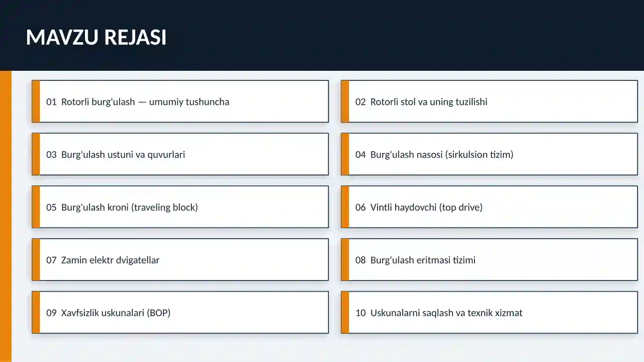Select item 10 Uskunalarni saqlash va texnik xizmat
644x362 pixels.
pos(489,312)
